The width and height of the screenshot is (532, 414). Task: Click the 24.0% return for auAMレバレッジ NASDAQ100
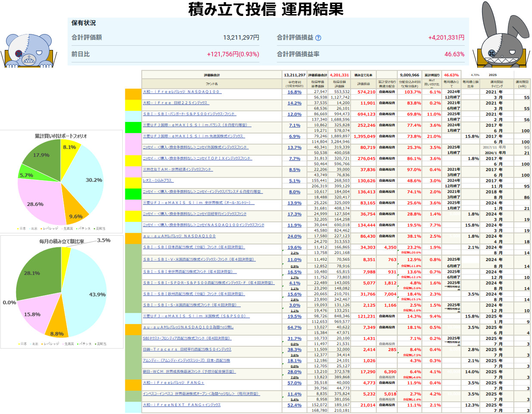[294, 237]
